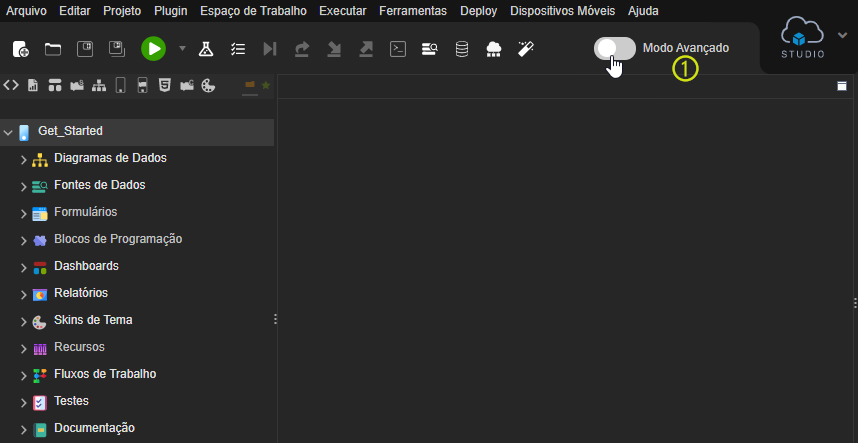Click the second puzzle block filter icon
The image size is (858, 443).
187,85
